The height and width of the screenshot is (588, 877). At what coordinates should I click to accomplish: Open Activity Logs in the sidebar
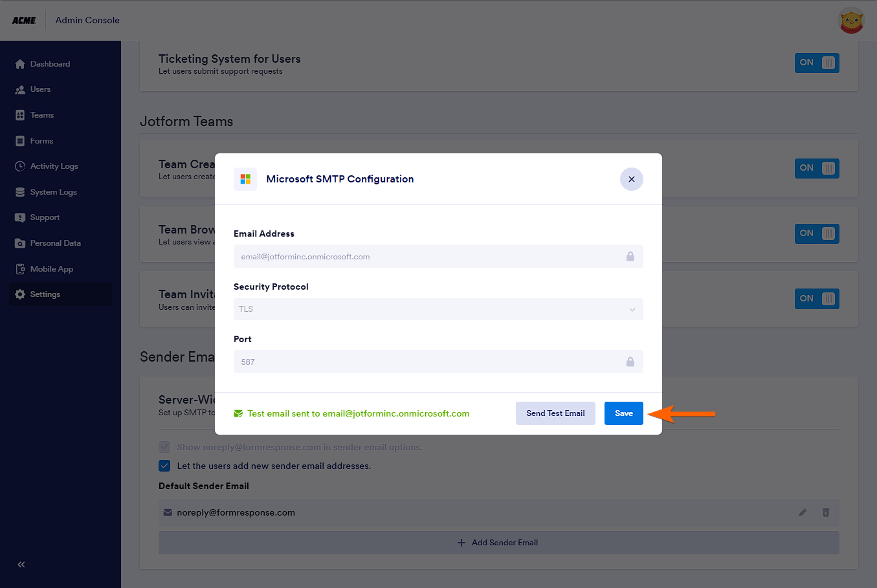click(x=54, y=166)
